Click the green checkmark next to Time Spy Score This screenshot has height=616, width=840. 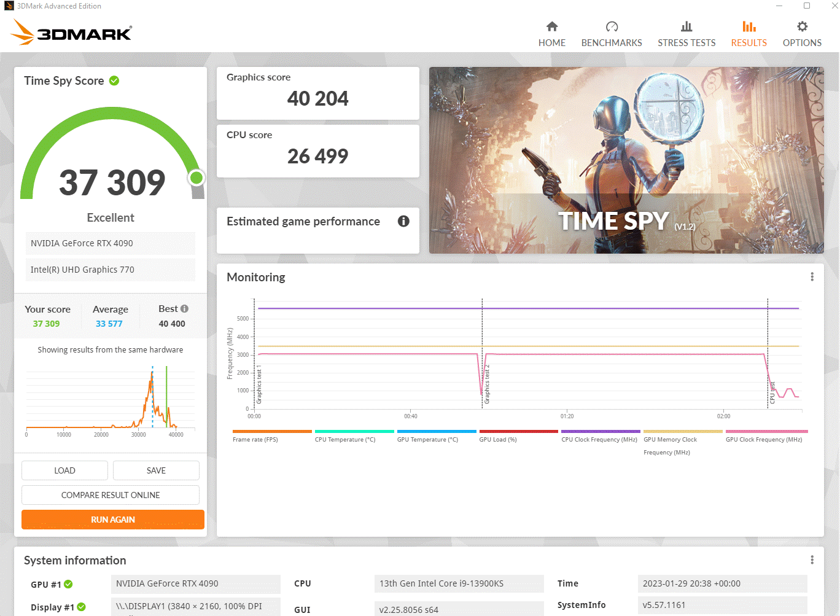[114, 80]
